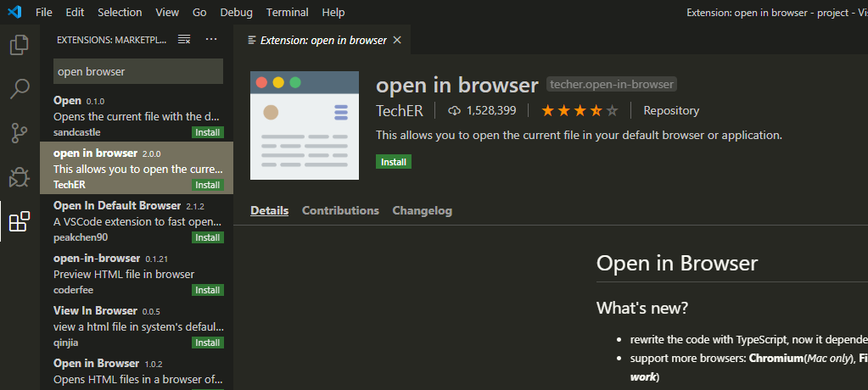Click the open in browser extension logo

coord(305,125)
